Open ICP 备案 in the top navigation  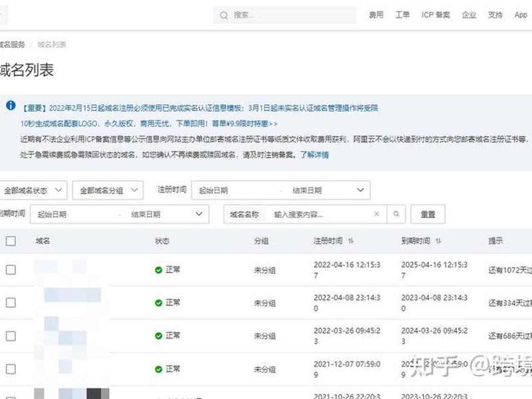[436, 15]
